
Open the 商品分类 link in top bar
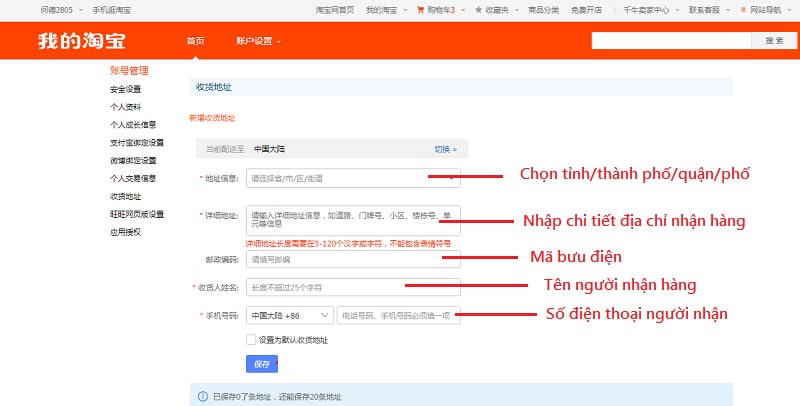(x=543, y=10)
